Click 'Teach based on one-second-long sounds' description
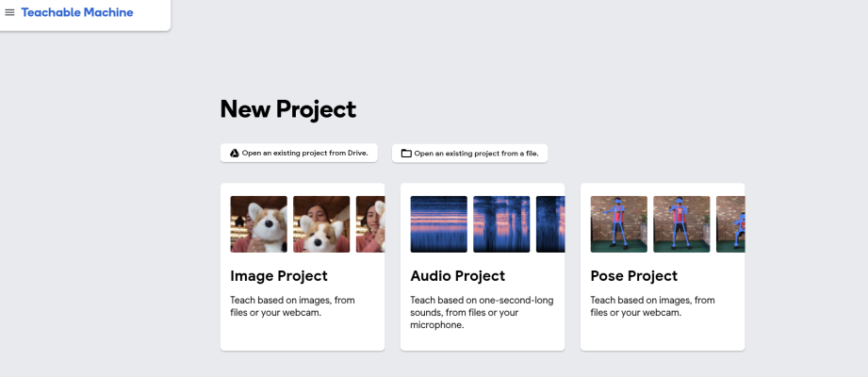Image resolution: width=868 pixels, height=377 pixels. [482, 312]
